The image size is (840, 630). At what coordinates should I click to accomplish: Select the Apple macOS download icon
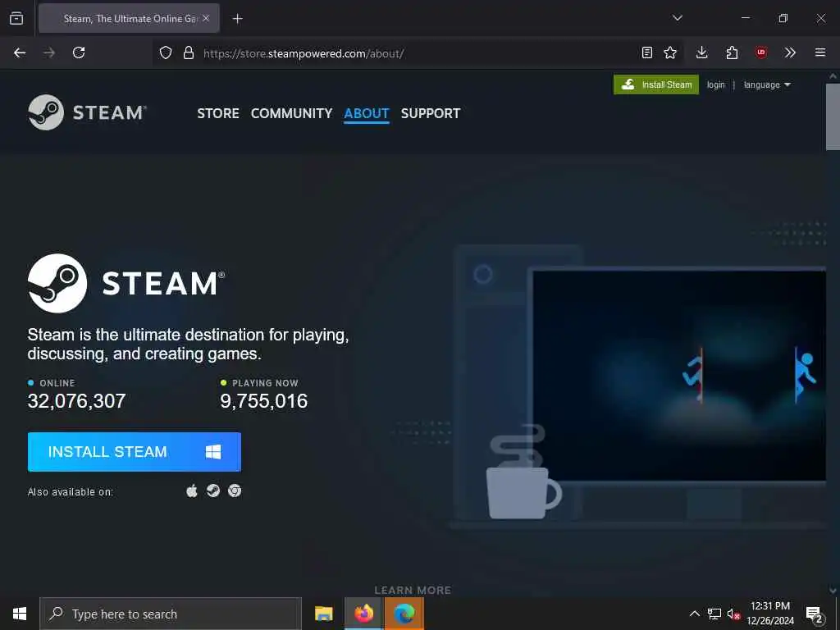pyautogui.click(x=192, y=491)
